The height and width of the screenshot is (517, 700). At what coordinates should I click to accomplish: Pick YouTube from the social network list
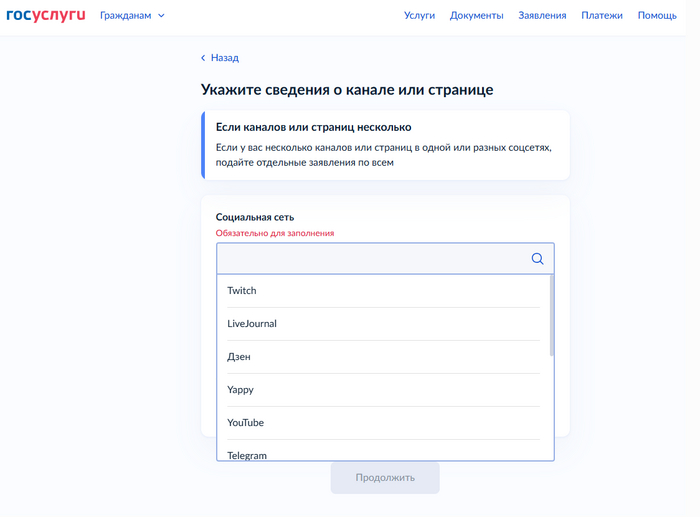coord(383,423)
